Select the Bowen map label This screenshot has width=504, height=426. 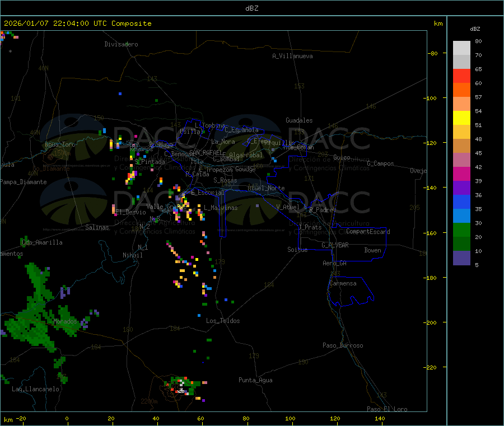[x=372, y=251]
